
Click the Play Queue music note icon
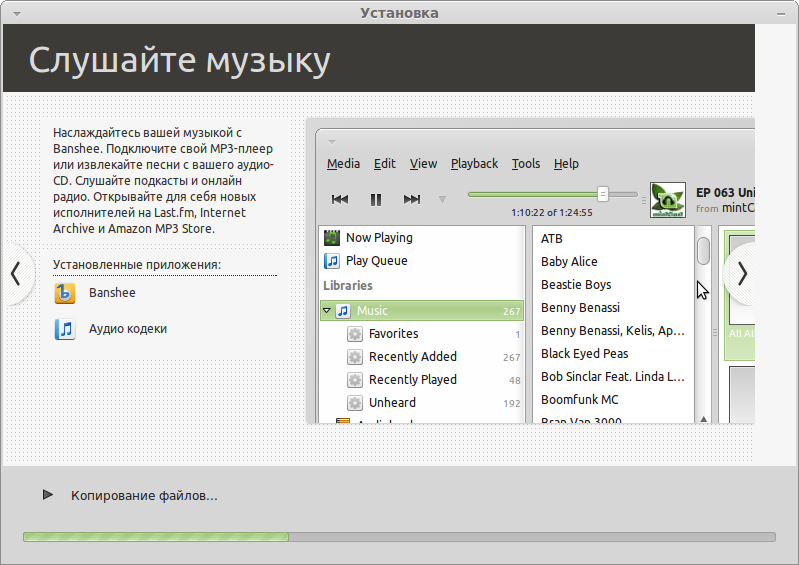(332, 261)
